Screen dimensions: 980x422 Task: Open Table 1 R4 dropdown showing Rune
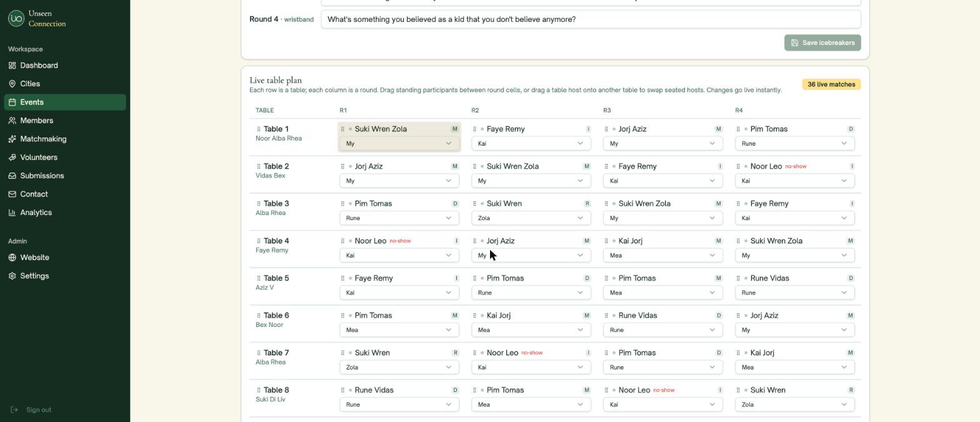pyautogui.click(x=795, y=144)
